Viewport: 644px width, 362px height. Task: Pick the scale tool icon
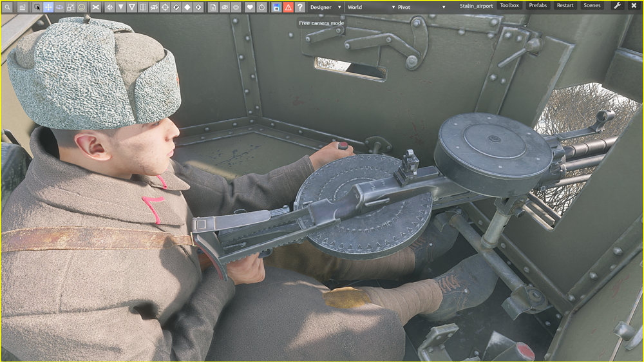(x=71, y=7)
